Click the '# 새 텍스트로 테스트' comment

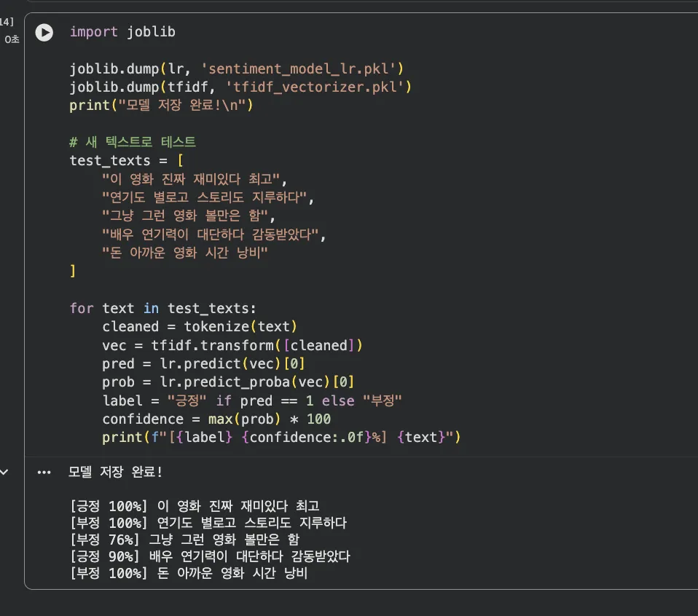(133, 142)
